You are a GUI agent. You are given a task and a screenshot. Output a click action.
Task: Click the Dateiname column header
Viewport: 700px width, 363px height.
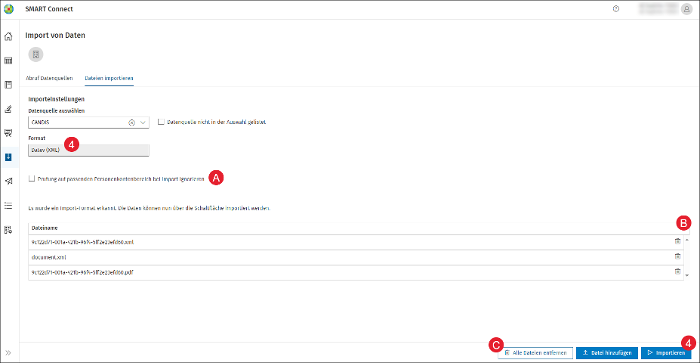click(x=45, y=228)
